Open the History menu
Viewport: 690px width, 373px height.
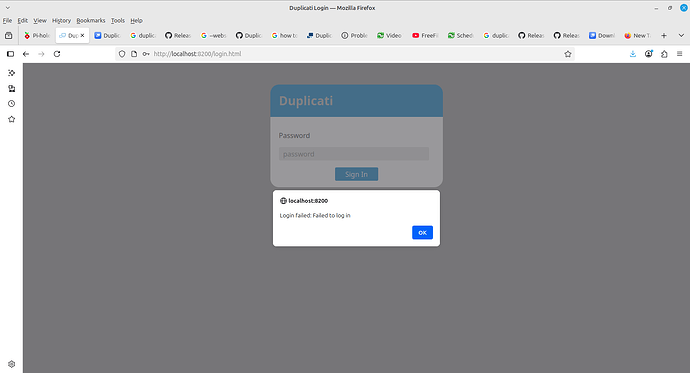pos(61,21)
